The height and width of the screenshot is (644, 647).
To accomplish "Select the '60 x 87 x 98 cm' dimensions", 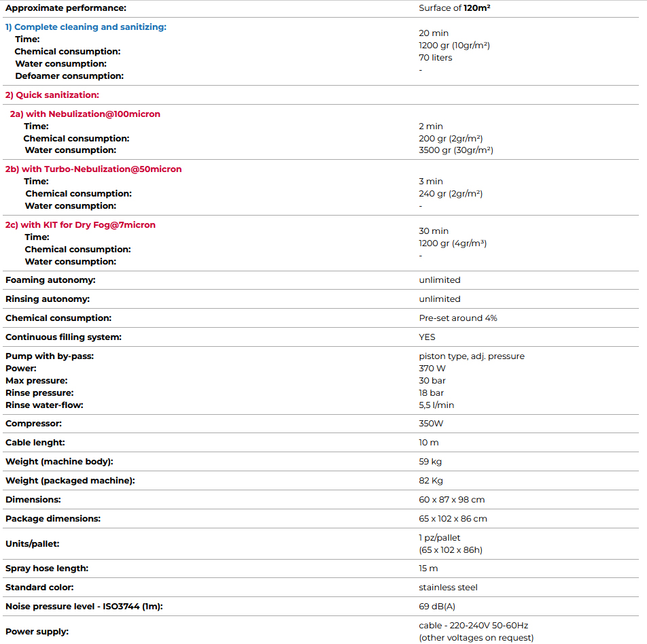I will [x=452, y=500].
